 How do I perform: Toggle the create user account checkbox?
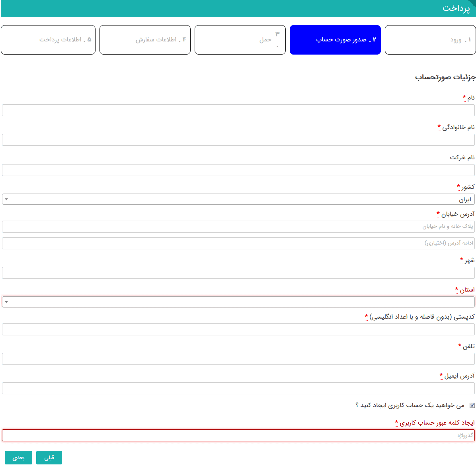(472, 405)
